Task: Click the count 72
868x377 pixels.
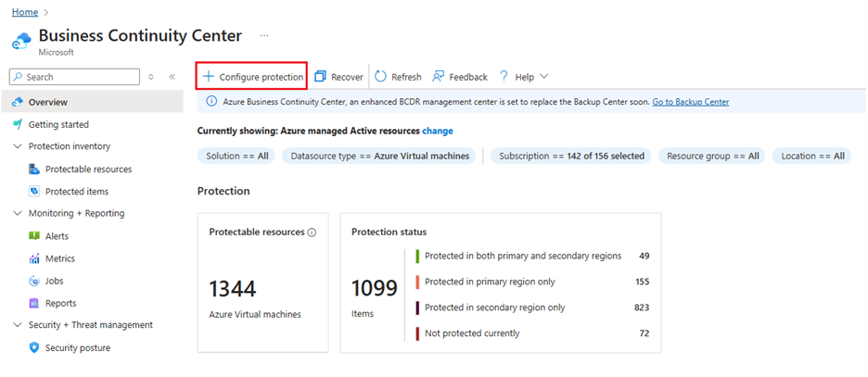Action: point(645,333)
